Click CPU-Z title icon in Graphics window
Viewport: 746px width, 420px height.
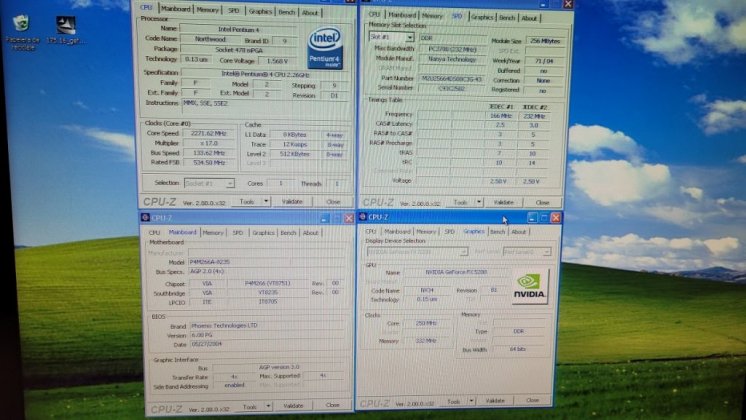363,217
